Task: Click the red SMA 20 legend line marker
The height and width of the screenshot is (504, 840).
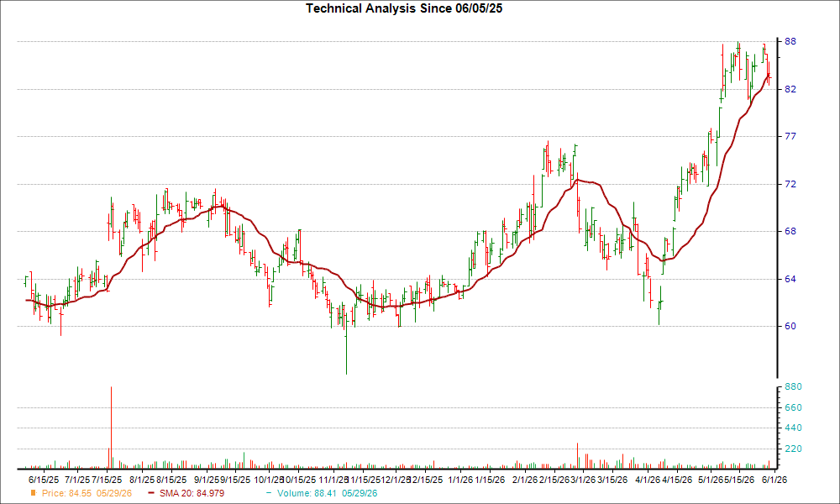Action: click(151, 493)
